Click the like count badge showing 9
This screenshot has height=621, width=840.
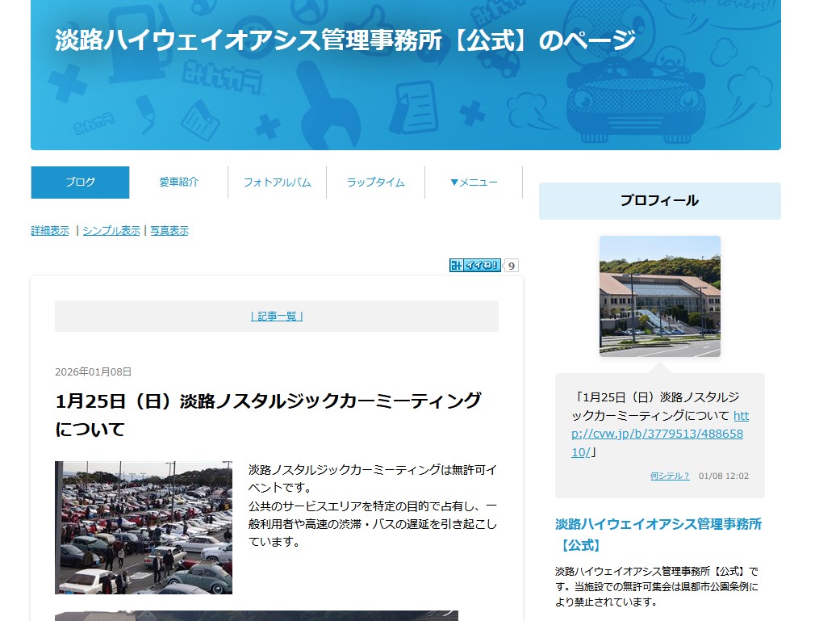511,265
